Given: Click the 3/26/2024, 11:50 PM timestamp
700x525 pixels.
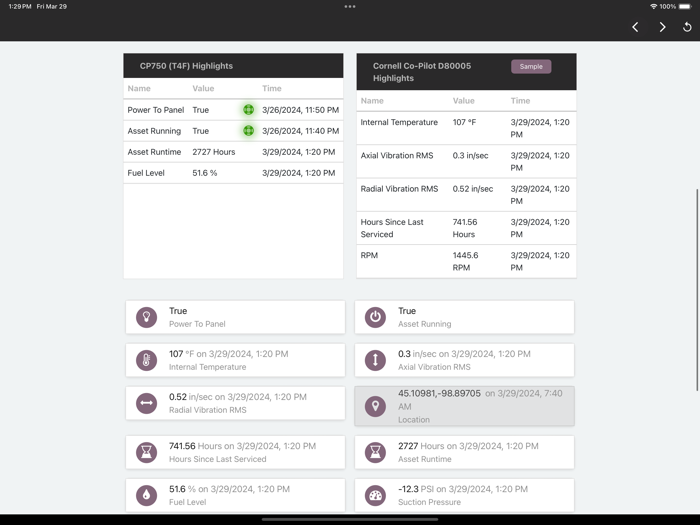Looking at the screenshot, I should pyautogui.click(x=300, y=110).
